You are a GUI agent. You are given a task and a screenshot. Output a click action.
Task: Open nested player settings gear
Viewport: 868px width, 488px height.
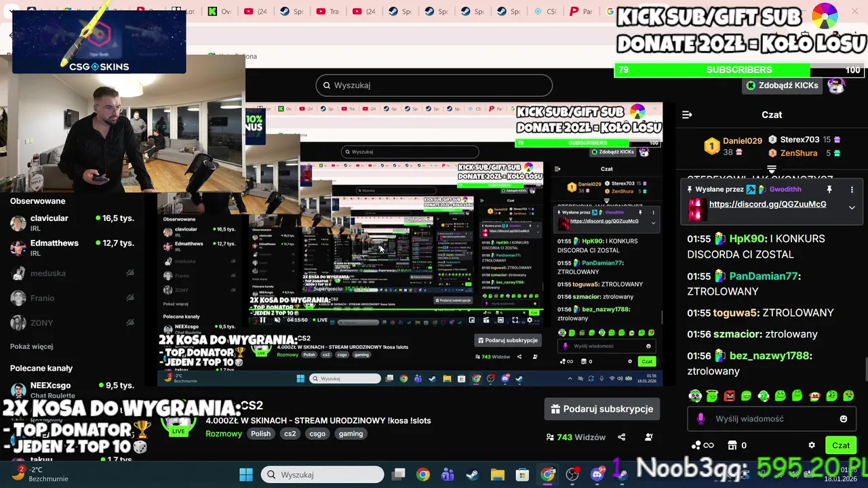coord(530,320)
